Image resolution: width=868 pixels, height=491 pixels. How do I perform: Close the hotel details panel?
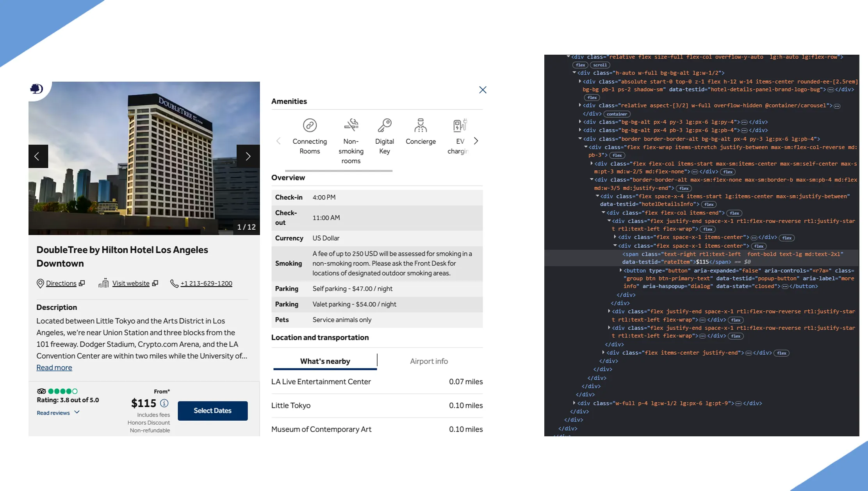(x=483, y=90)
